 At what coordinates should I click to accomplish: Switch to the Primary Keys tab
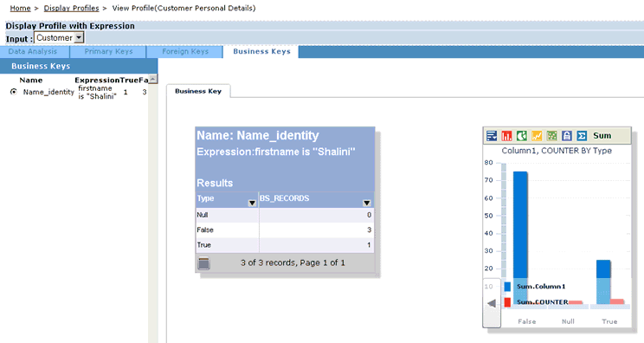pyautogui.click(x=108, y=52)
